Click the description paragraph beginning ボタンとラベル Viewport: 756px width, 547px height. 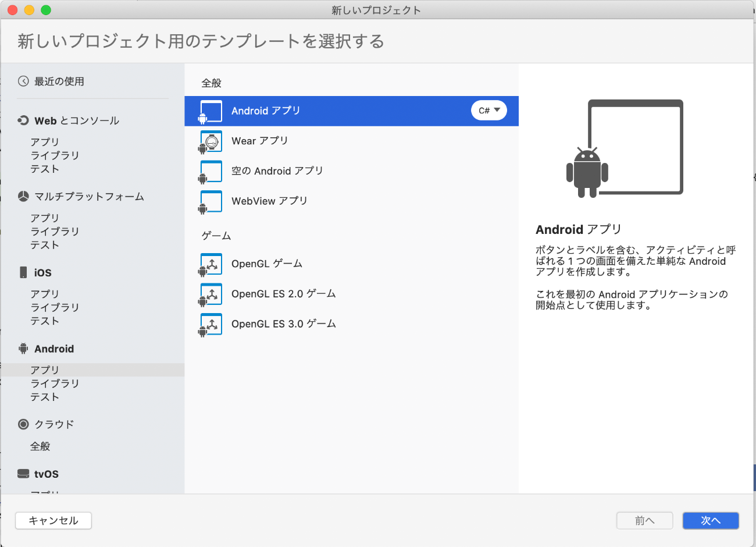[x=636, y=261]
